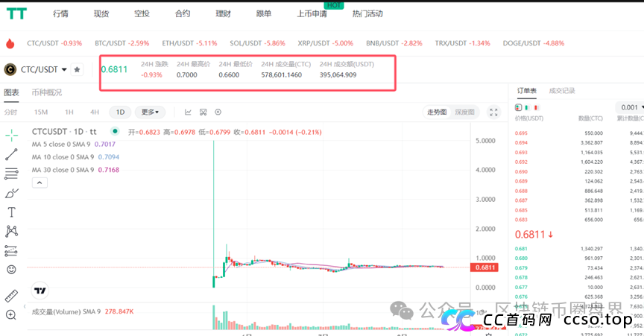Open the 0.001 price precision dropdown
The image size is (644, 336).
click(631, 107)
